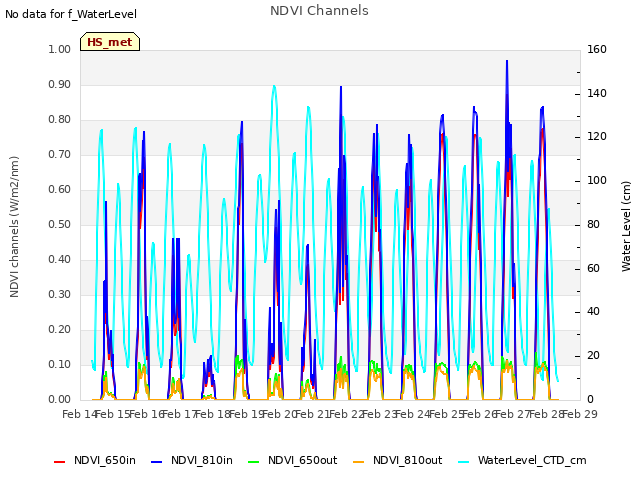Click the 20 right axis tick label
This screenshot has height=480, width=640.
[593, 356]
